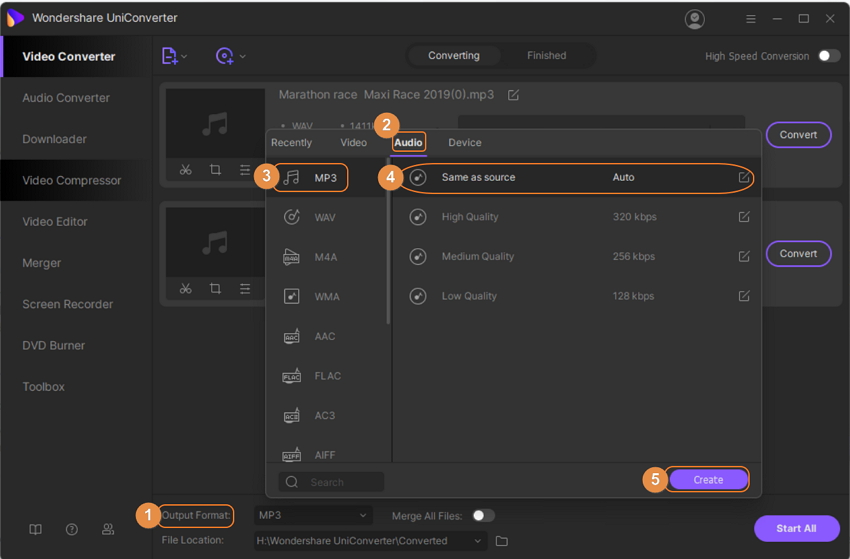Toggle High Speed Conversion switch

(x=828, y=56)
